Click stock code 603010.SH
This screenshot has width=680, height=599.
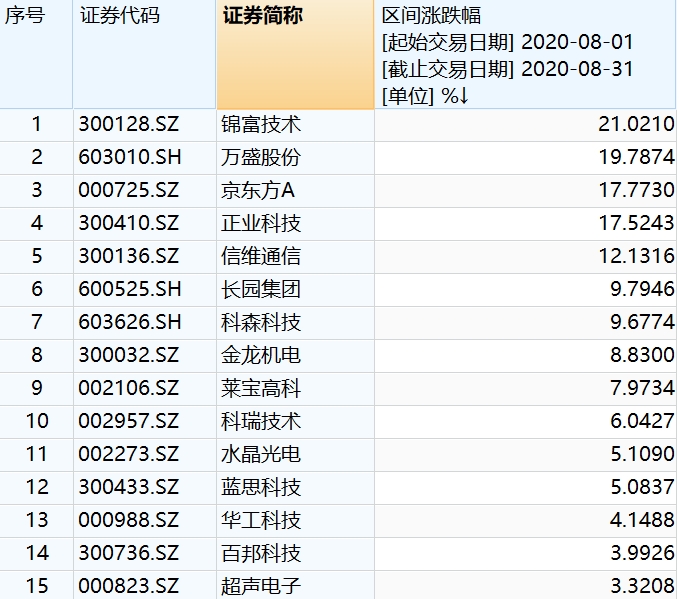pos(129,158)
